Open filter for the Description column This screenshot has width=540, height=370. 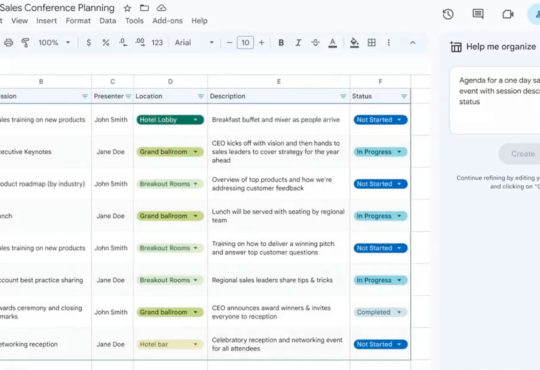click(x=343, y=96)
